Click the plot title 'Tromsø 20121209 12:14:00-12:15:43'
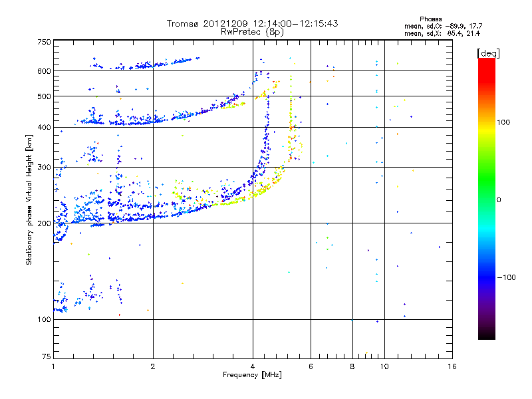The height and width of the screenshot is (399, 532). [x=252, y=23]
